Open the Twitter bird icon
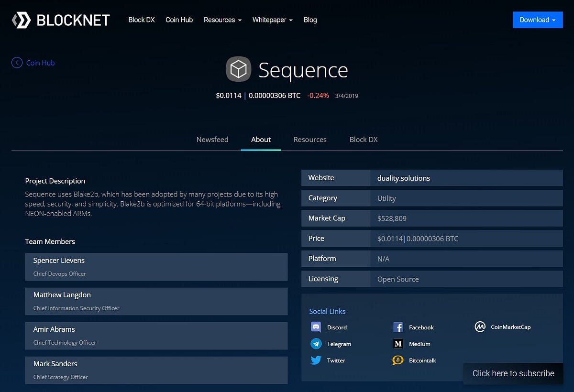The image size is (574, 392). point(316,360)
